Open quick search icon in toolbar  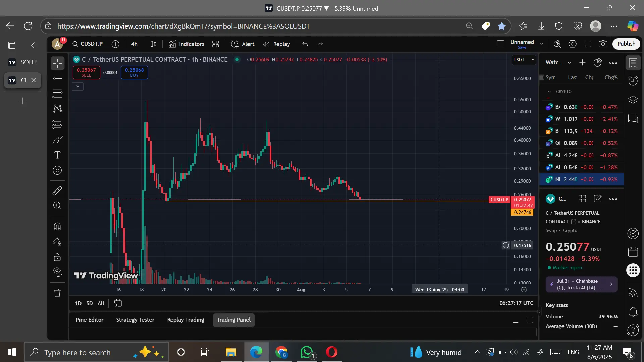click(557, 44)
